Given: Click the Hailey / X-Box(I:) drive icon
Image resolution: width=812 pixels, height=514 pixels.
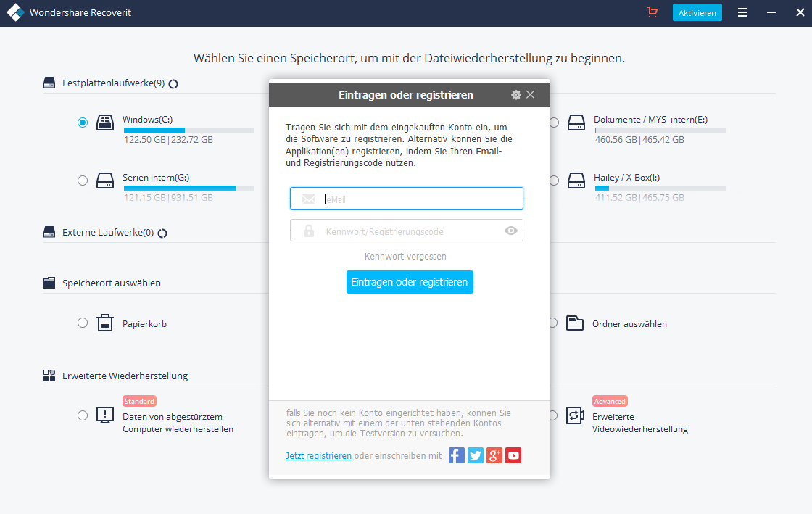Looking at the screenshot, I should (576, 181).
